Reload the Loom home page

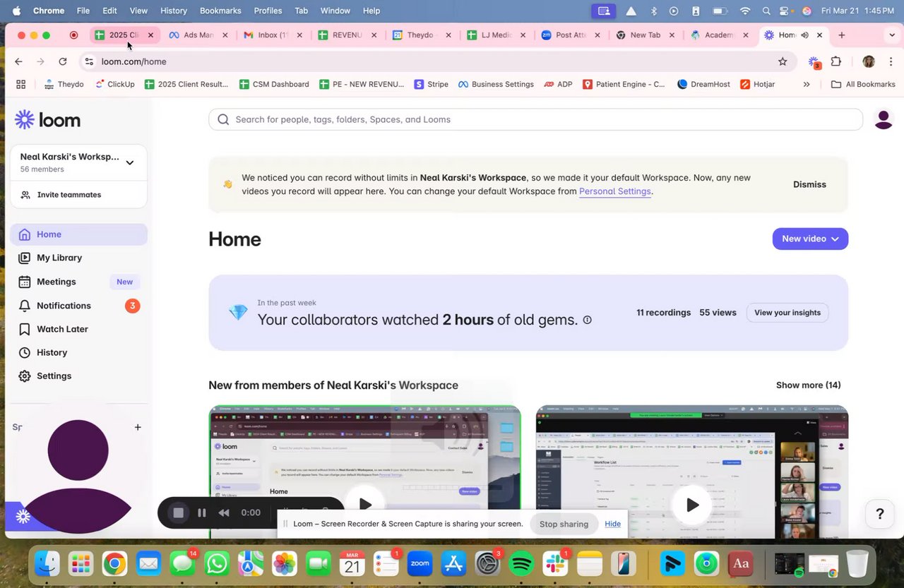click(63, 61)
